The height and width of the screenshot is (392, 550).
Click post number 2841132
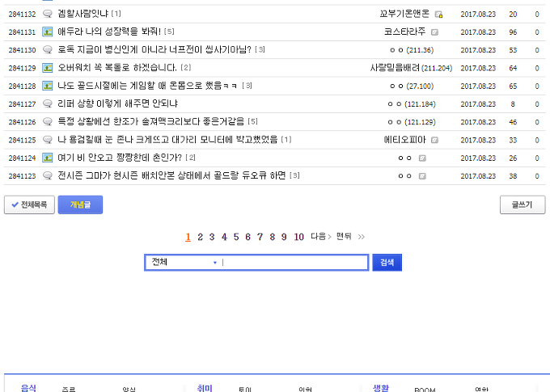coord(22,15)
